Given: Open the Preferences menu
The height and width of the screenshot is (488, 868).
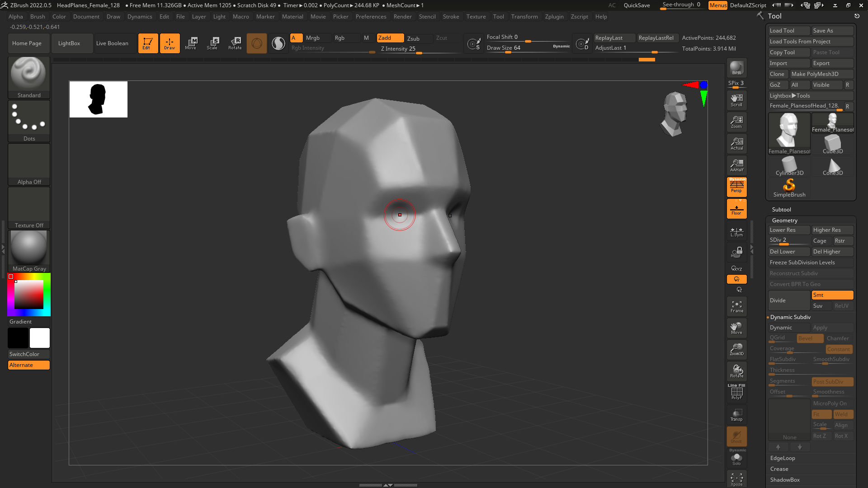Looking at the screenshot, I should coord(371,17).
